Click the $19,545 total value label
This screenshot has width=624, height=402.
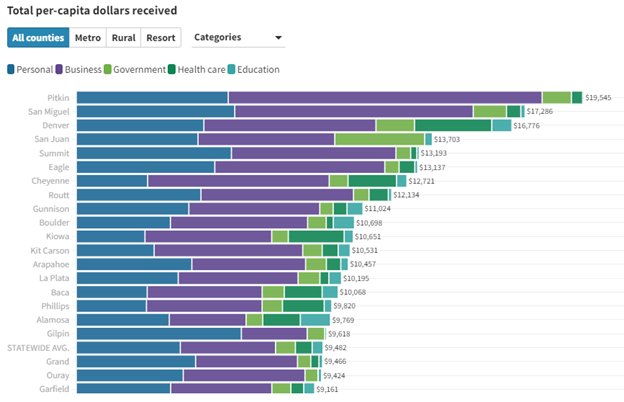coord(598,98)
